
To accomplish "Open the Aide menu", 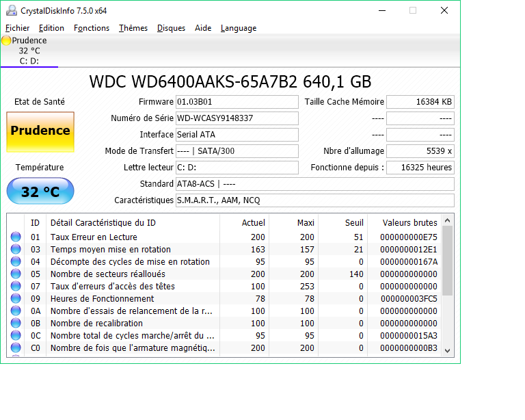I will tap(203, 28).
